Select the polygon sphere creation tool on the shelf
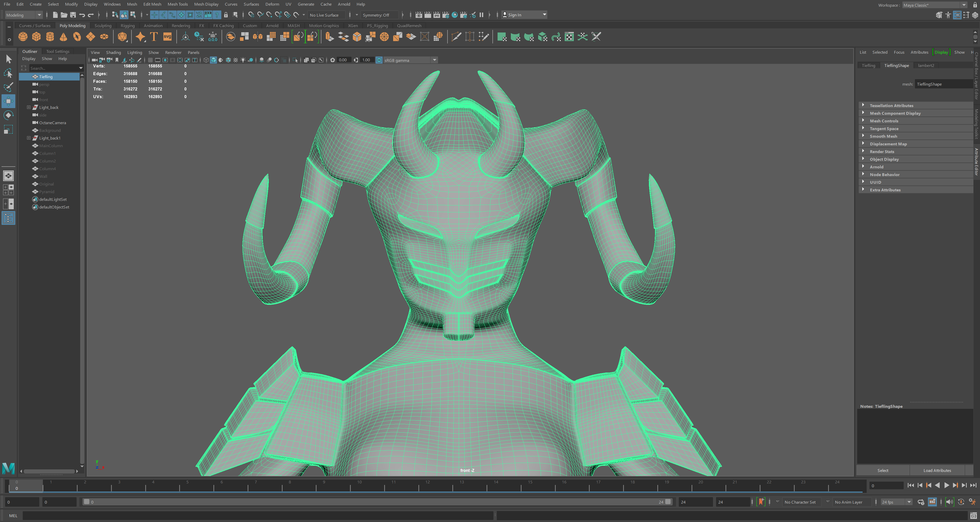 tap(23, 37)
